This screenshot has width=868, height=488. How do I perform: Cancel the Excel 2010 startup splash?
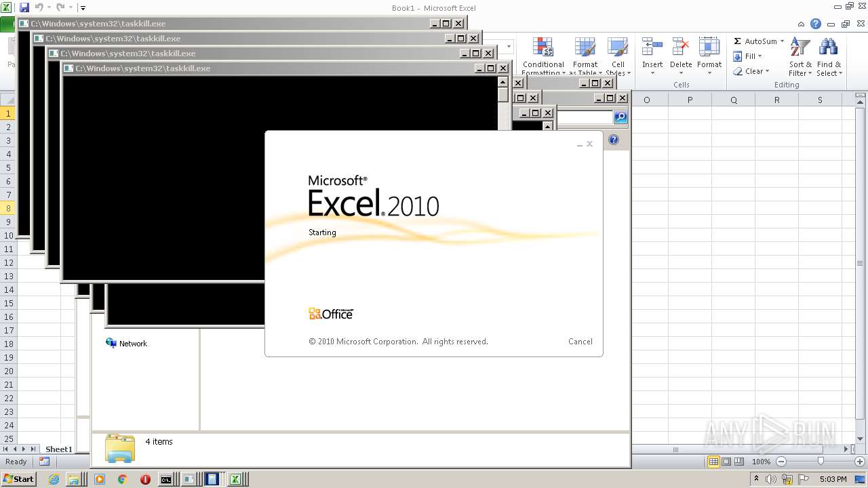tap(580, 342)
